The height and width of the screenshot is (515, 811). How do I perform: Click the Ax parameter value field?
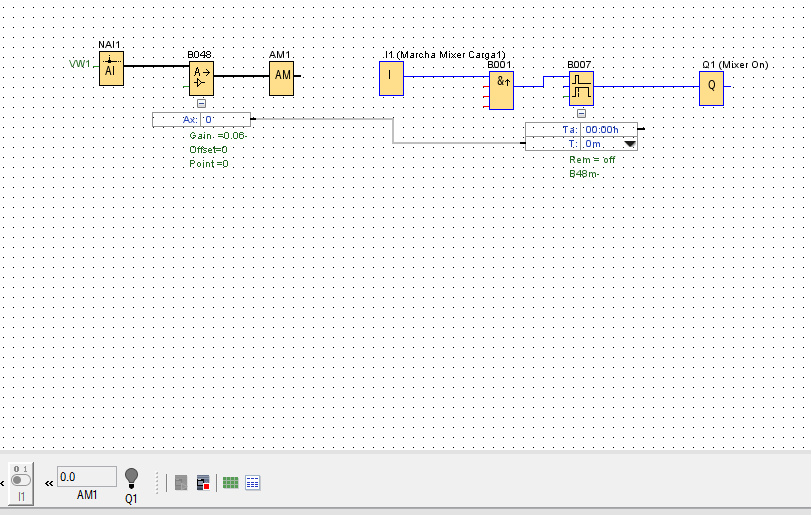[224, 120]
